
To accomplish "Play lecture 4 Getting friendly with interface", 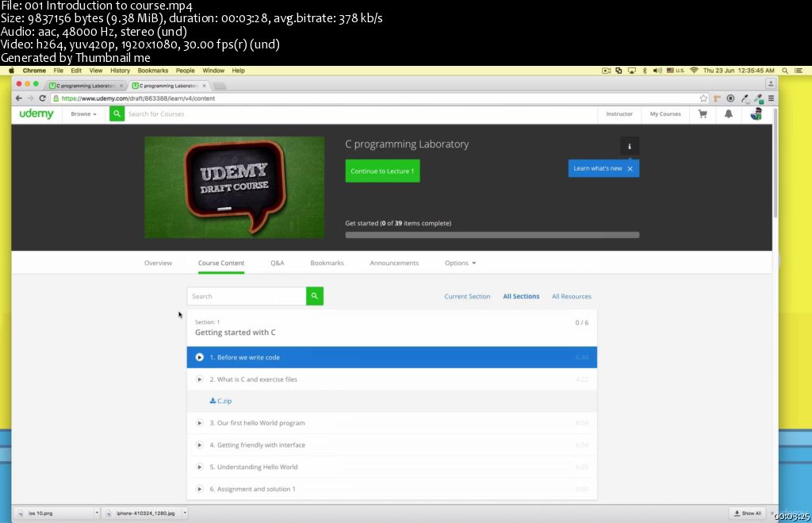I will pyautogui.click(x=199, y=444).
